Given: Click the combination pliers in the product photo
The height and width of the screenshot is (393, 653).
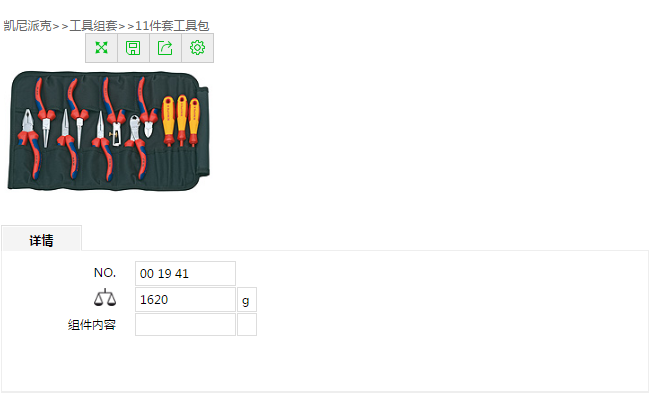Looking at the screenshot, I should (30, 142).
